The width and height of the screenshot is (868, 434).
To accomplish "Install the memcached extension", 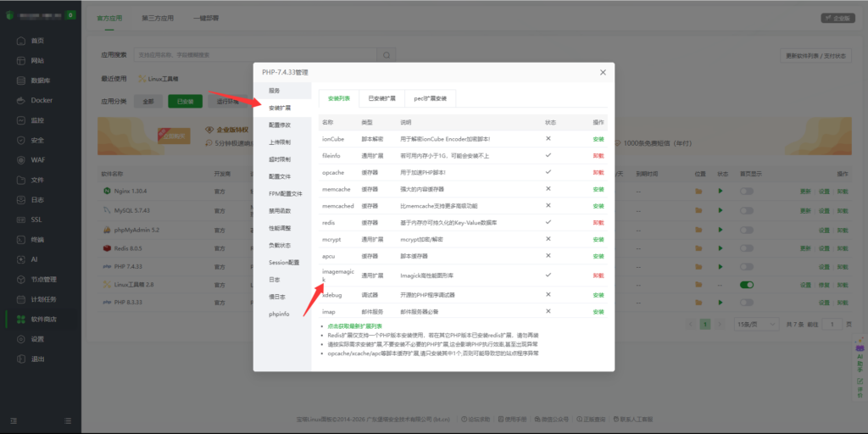I will pyautogui.click(x=598, y=206).
